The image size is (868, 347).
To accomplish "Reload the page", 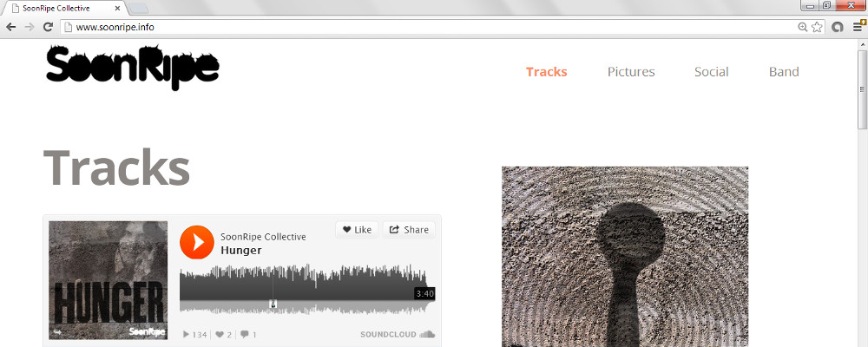I will pos(48,27).
